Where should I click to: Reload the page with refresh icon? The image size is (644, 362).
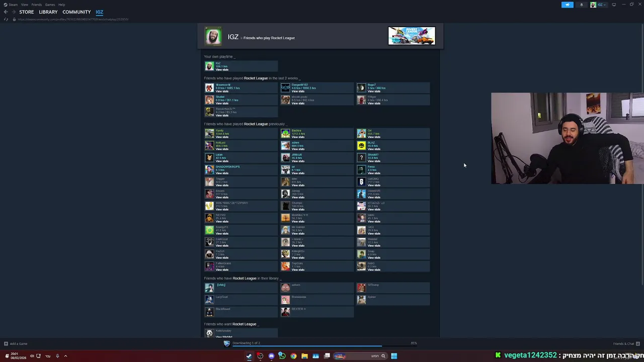pyautogui.click(x=6, y=19)
